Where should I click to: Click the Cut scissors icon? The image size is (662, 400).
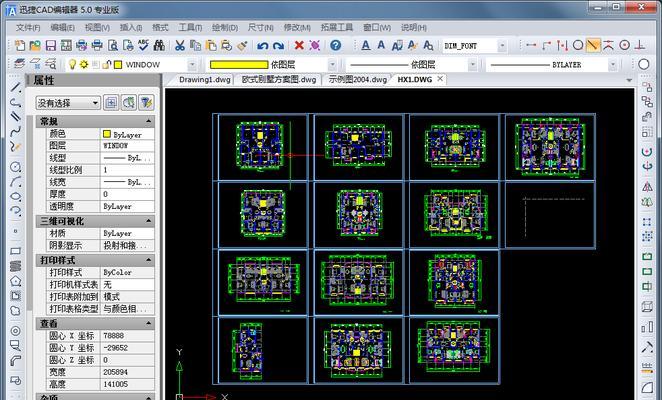(x=180, y=45)
